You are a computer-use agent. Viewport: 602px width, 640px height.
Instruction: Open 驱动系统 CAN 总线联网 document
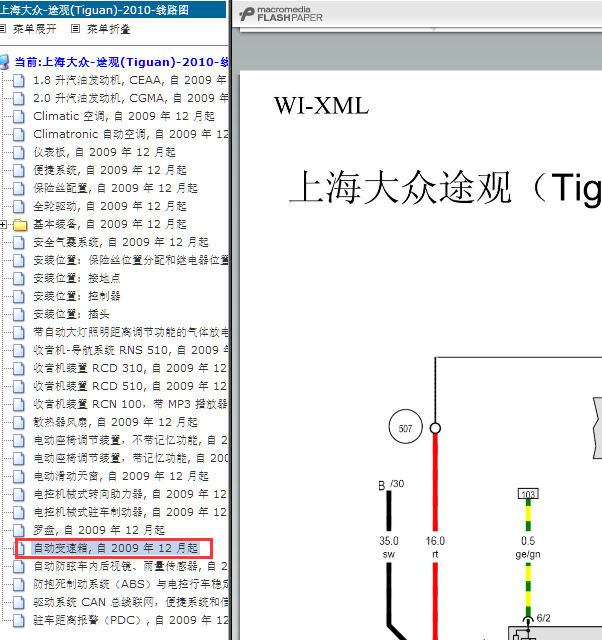click(x=131, y=602)
